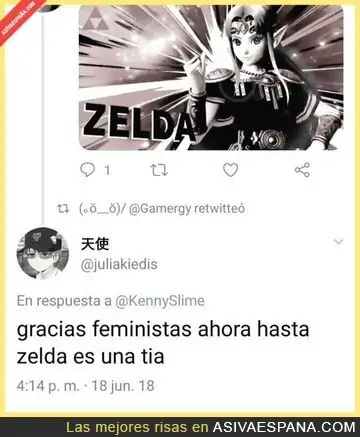Open the reply speech bubble icon

88,170
